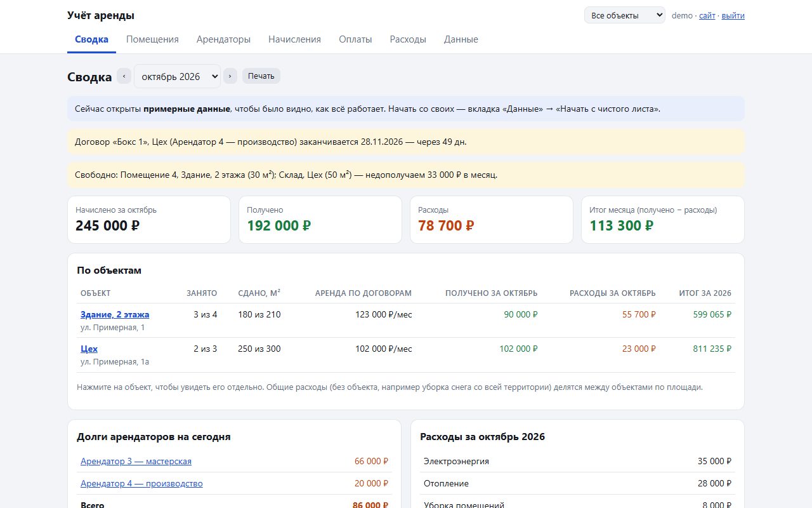Image resolution: width=812 pixels, height=508 pixels.
Task: Click the contract expiry notice for «Бокс 1»
Action: coord(406,142)
